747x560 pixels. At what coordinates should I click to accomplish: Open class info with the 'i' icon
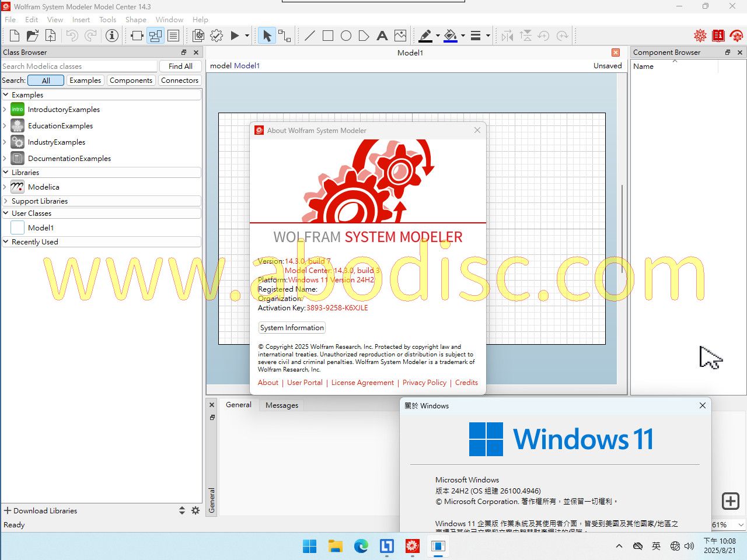[112, 36]
